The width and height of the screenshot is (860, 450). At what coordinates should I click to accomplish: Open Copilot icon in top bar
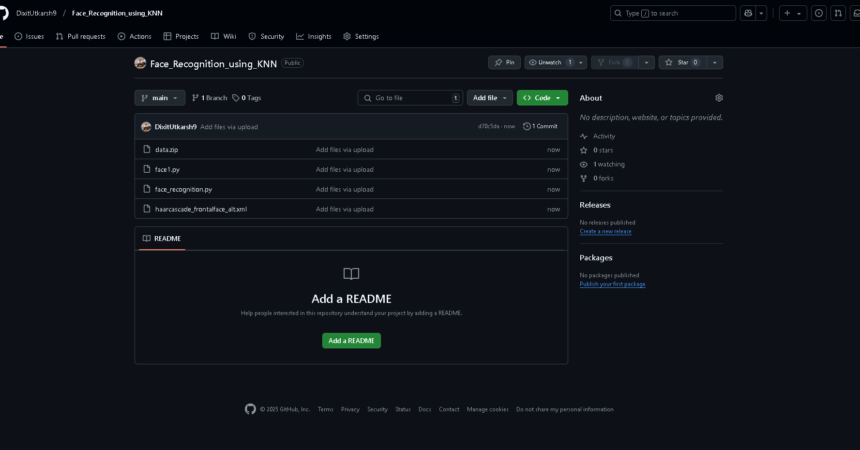[x=748, y=13]
